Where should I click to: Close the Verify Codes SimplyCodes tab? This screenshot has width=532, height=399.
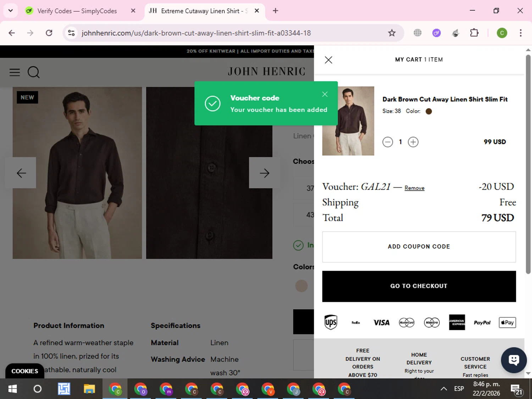pos(133,11)
